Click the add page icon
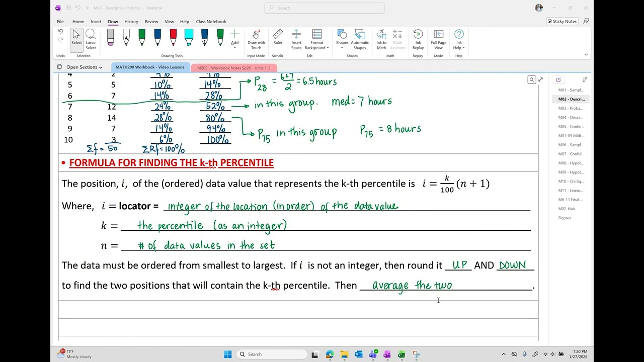644x362 pixels. coord(558,79)
